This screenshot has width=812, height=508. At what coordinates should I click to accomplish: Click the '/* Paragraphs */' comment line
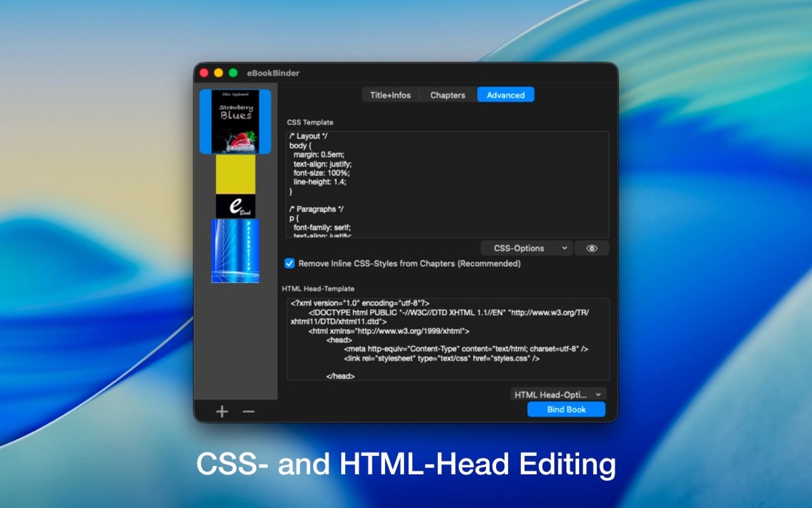[x=317, y=209]
